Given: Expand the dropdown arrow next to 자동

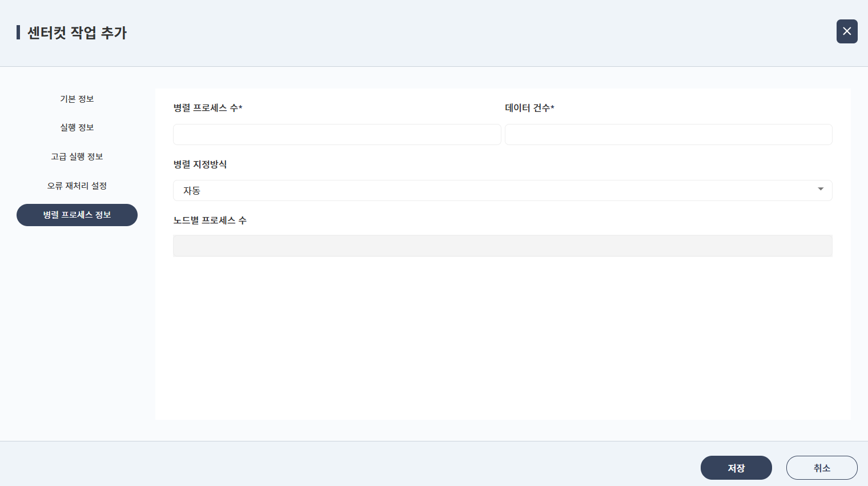Looking at the screenshot, I should (821, 190).
